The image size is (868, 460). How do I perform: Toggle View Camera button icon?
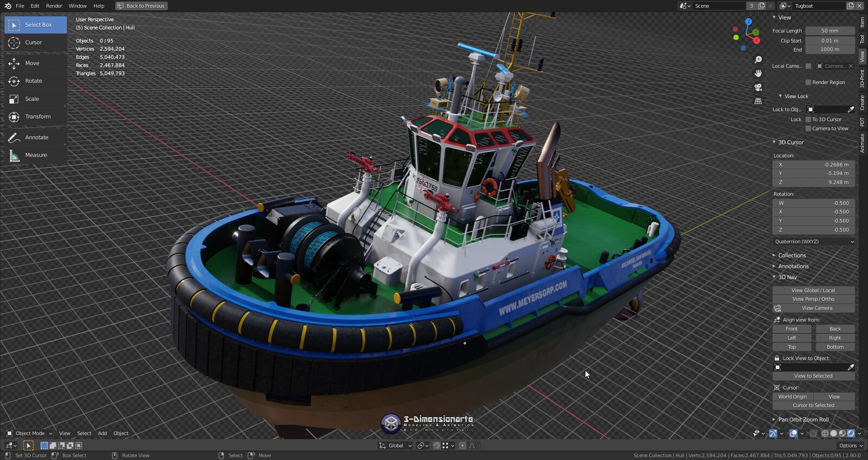(777, 308)
